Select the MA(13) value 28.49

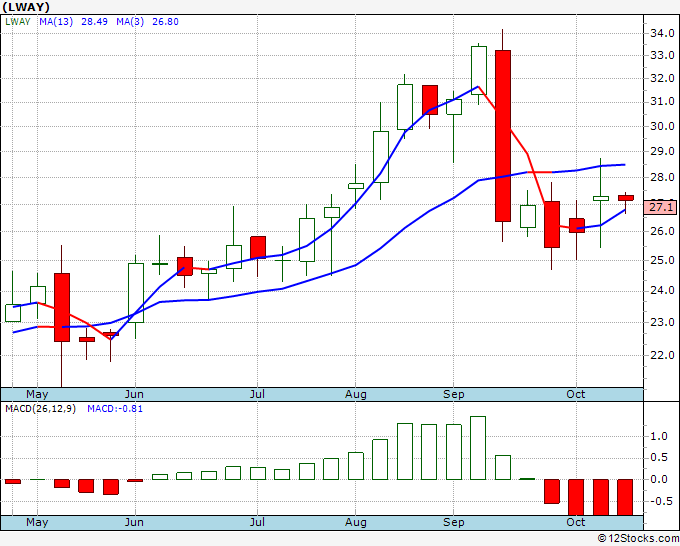[x=95, y=22]
